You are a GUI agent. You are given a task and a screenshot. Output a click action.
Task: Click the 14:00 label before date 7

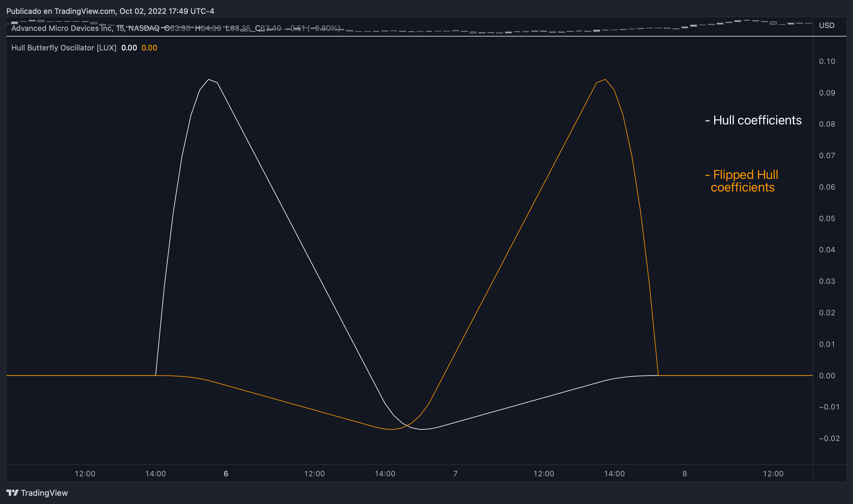click(x=385, y=474)
